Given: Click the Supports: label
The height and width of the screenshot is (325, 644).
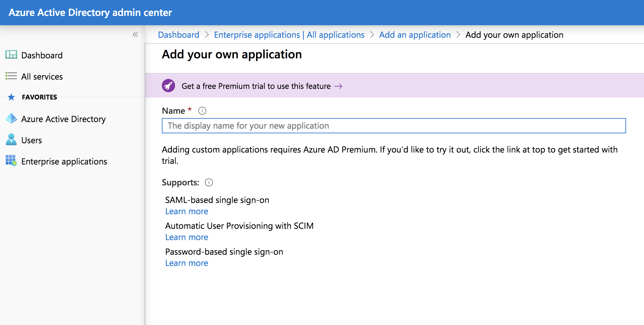Looking at the screenshot, I should (x=180, y=182).
